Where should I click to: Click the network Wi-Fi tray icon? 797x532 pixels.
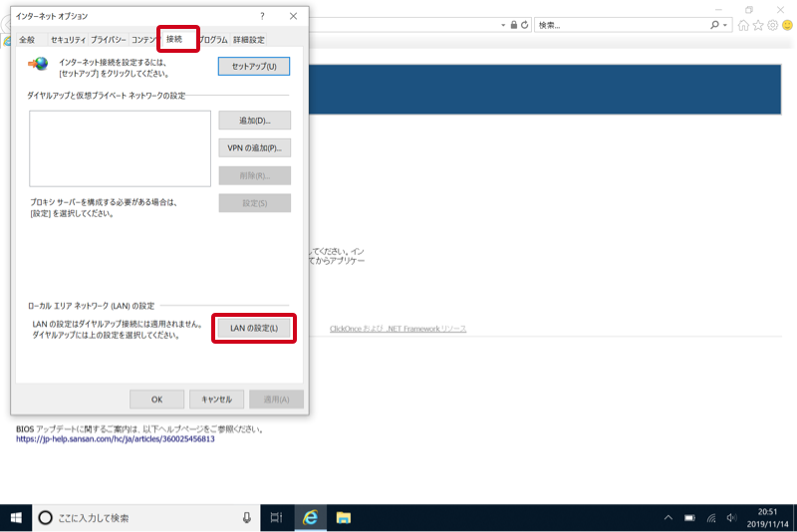click(x=711, y=518)
